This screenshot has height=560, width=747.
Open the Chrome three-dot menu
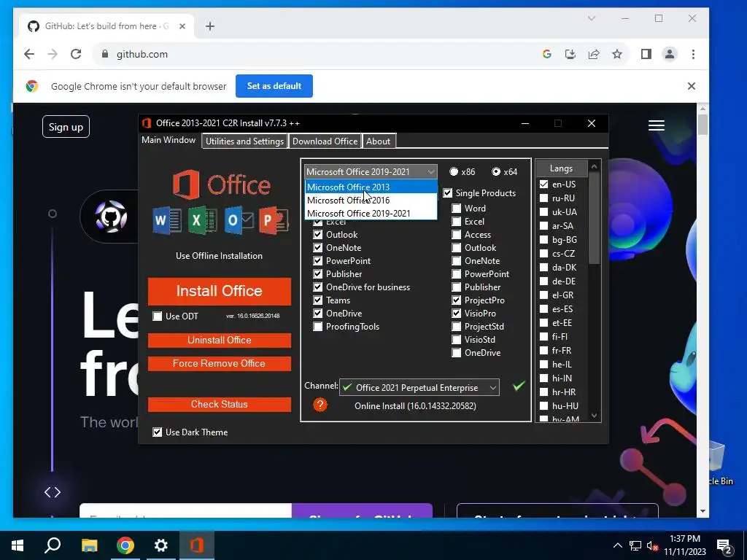click(693, 54)
